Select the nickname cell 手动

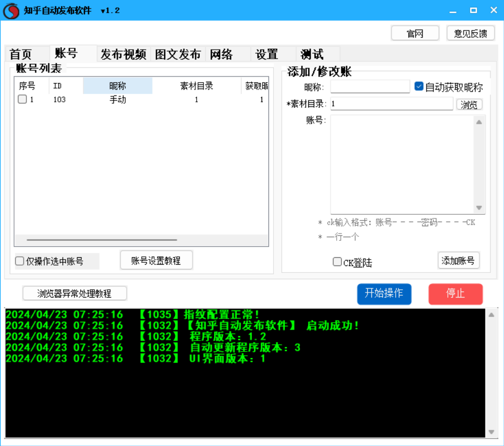[x=118, y=100]
